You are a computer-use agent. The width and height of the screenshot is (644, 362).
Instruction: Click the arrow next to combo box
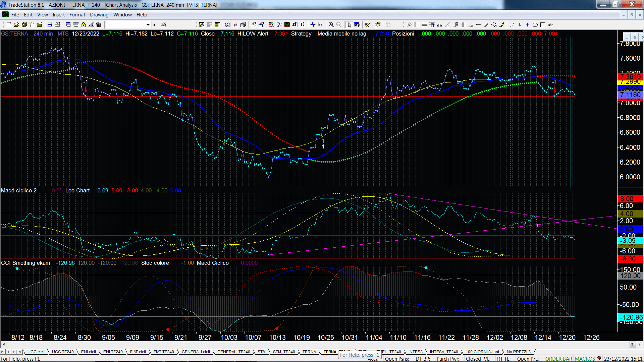pos(155,25)
